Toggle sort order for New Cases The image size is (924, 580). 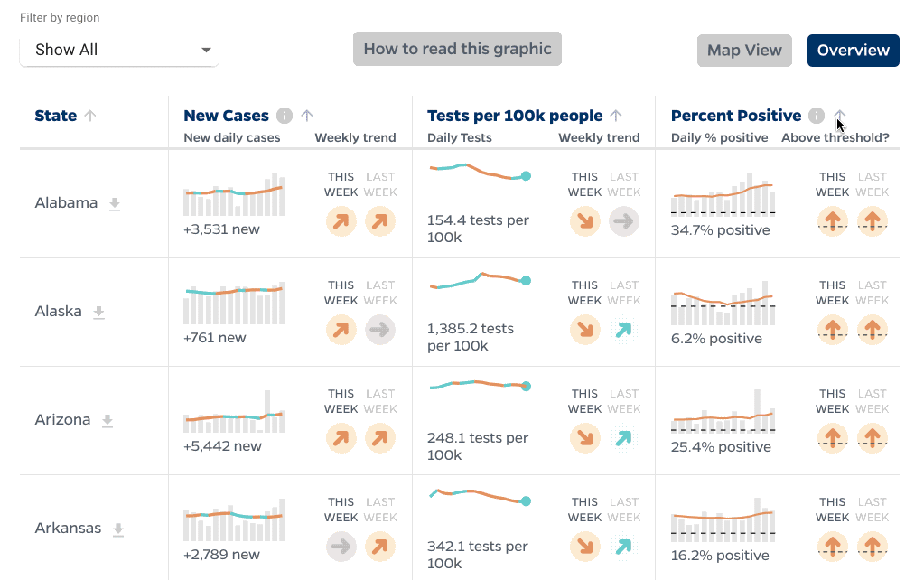[306, 116]
